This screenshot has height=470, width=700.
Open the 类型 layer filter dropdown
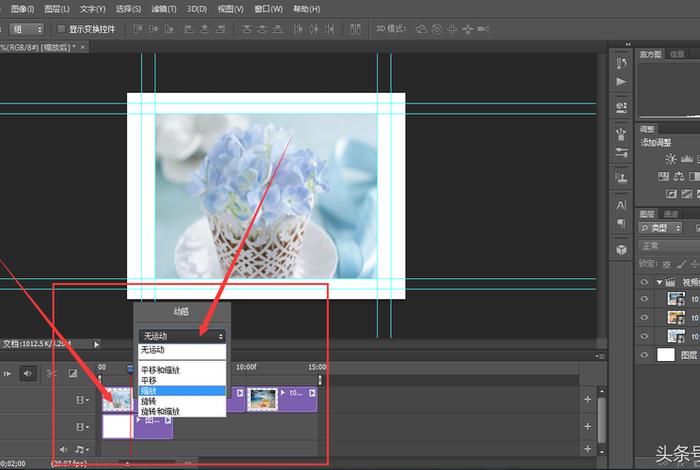(x=660, y=228)
